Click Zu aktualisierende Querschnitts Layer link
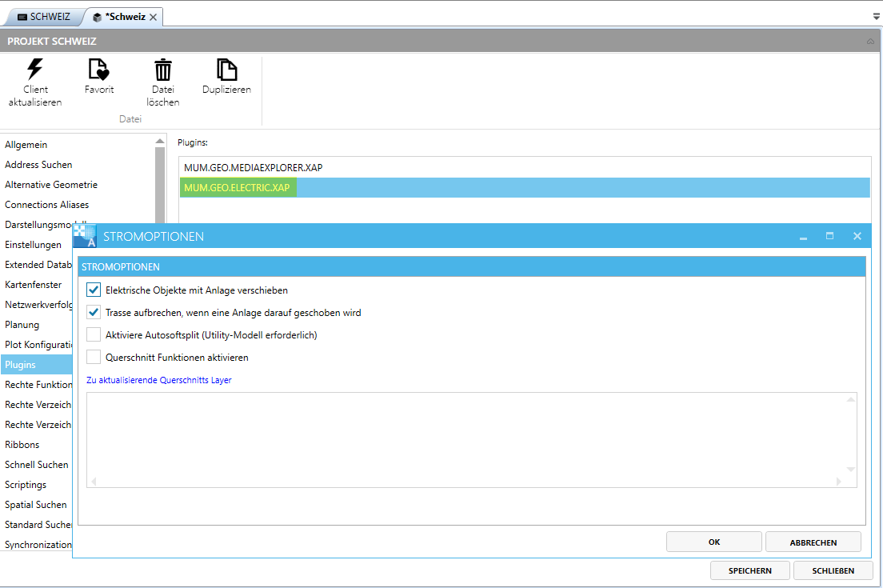This screenshot has width=883, height=588. point(159,380)
